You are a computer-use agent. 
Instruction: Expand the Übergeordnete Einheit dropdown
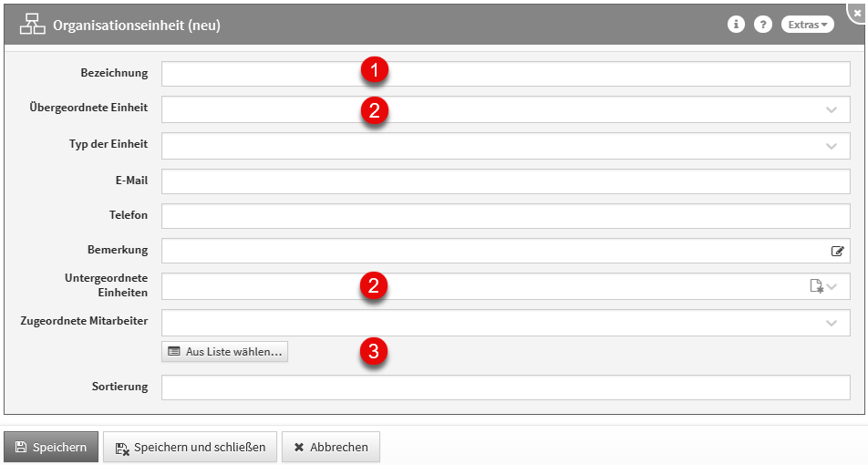[x=832, y=109]
